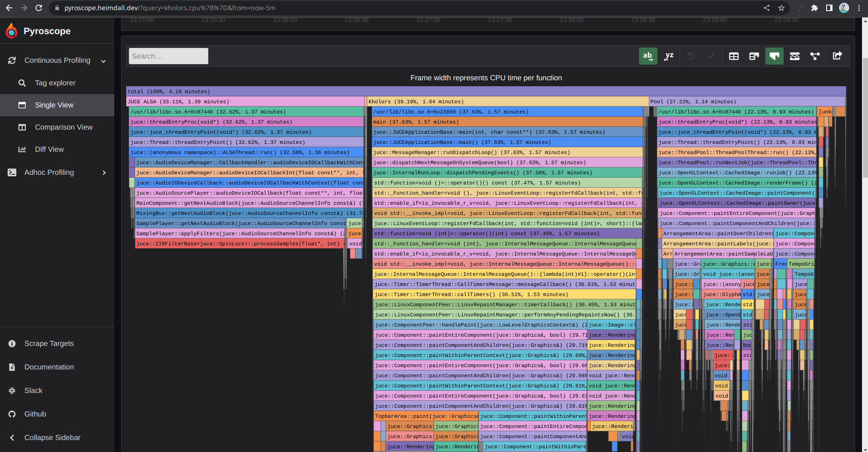Show table and flamegraph together

754,56
